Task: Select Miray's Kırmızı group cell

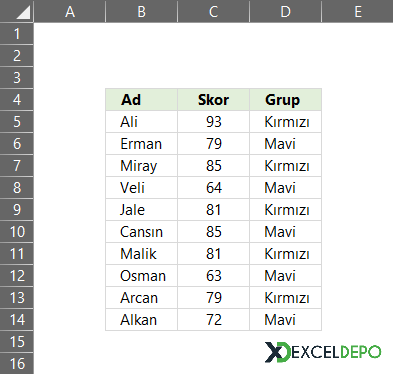Action: pyautogui.click(x=286, y=166)
